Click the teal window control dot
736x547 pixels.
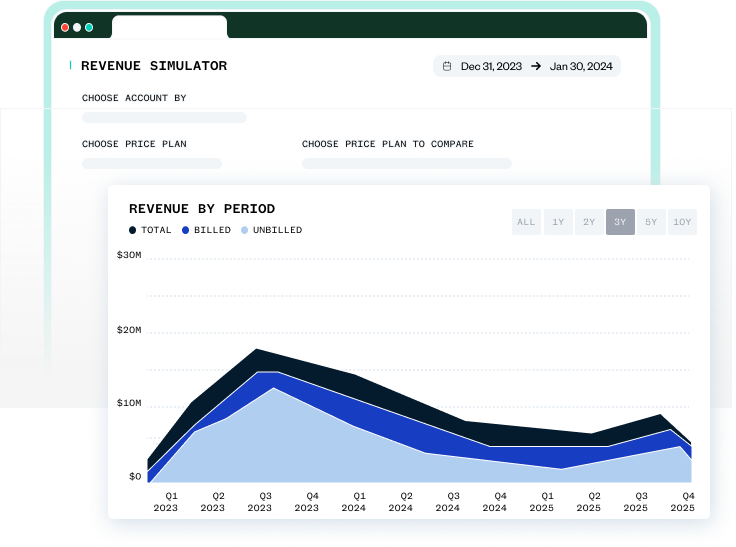point(89,27)
